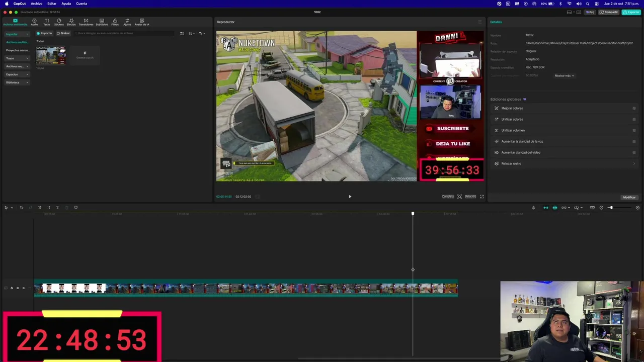The image size is (644, 362).
Task: Click the timeline zoom out icon
Action: point(601,208)
